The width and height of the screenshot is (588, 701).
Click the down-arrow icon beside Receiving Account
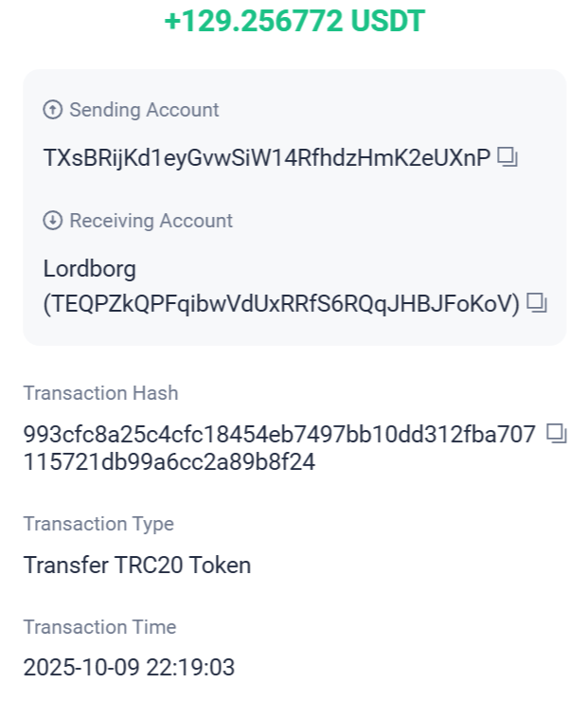pyautogui.click(x=53, y=221)
